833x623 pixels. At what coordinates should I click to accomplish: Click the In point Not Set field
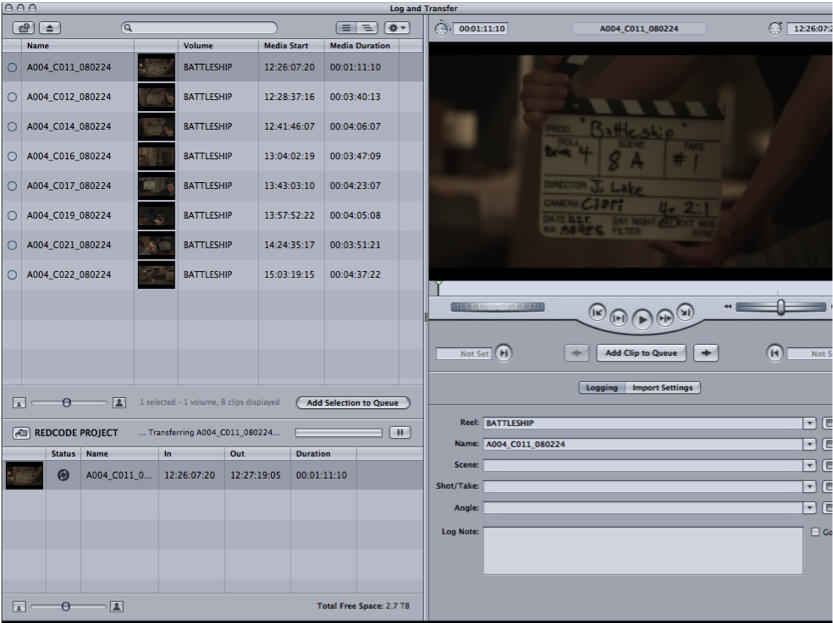[464, 354]
